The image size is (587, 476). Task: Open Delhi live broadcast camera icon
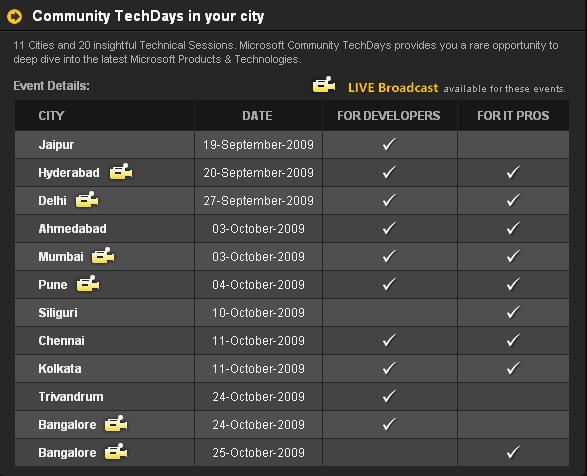click(x=87, y=200)
